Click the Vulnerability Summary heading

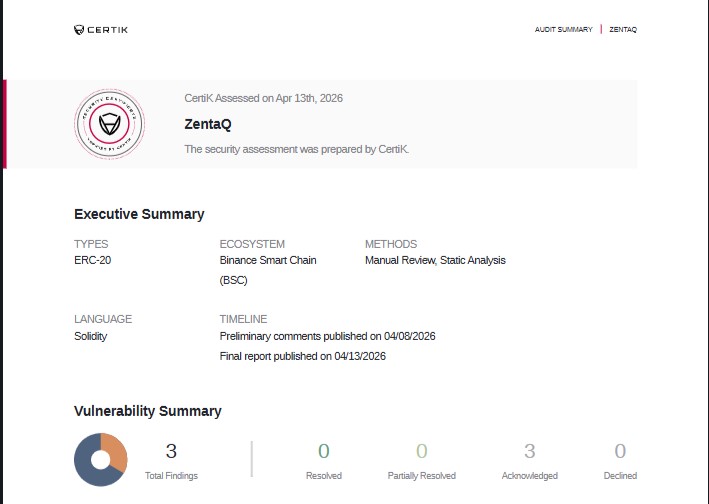pyautogui.click(x=148, y=411)
